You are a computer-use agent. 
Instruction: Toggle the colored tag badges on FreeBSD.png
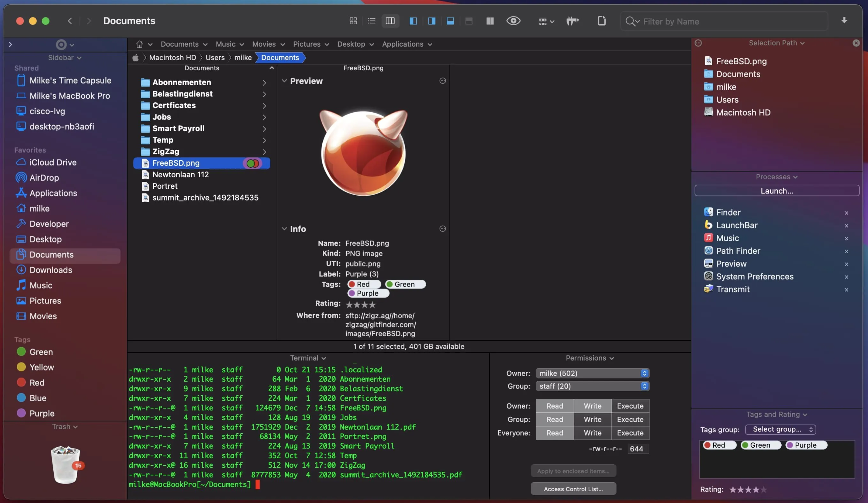(x=252, y=163)
